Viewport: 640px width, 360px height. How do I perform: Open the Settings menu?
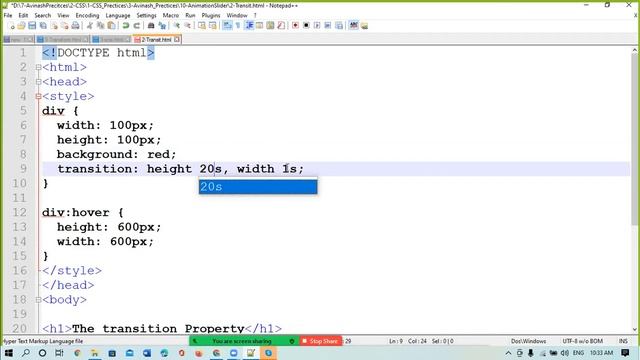147,16
